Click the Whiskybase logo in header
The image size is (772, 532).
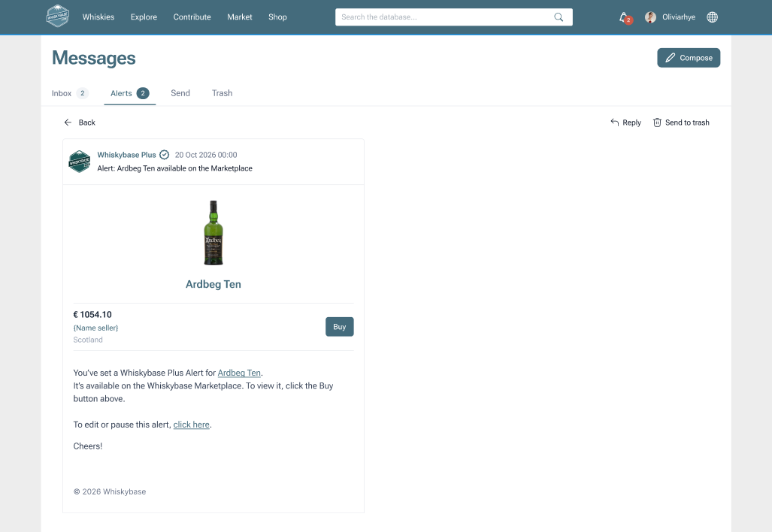coord(58,17)
